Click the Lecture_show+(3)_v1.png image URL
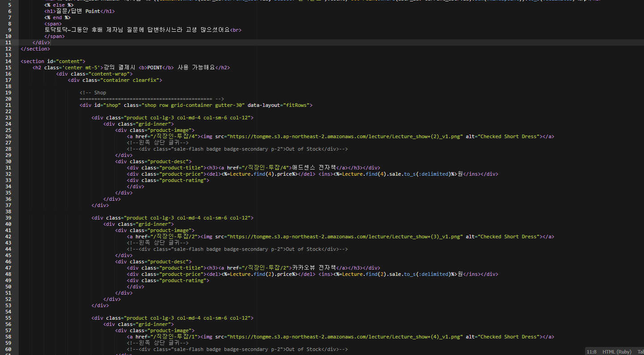644x355 pixels. [345, 237]
